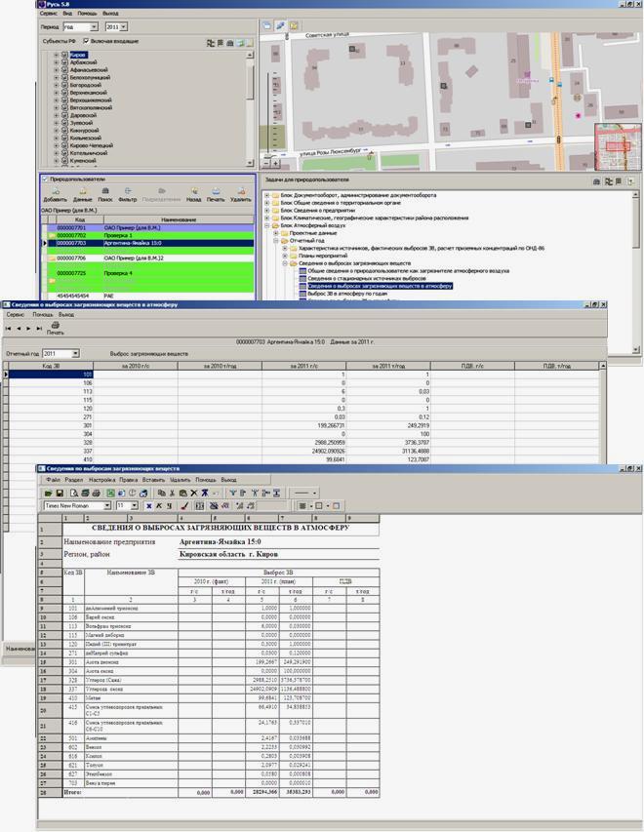Expand the Киров tree node
The width and height of the screenshot is (644, 832).
(x=57, y=56)
